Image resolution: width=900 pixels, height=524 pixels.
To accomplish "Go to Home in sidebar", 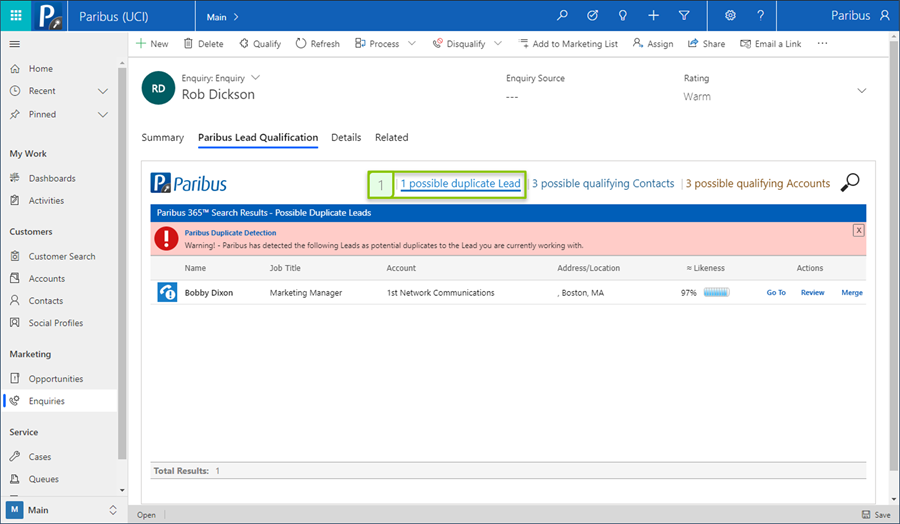I will point(40,68).
